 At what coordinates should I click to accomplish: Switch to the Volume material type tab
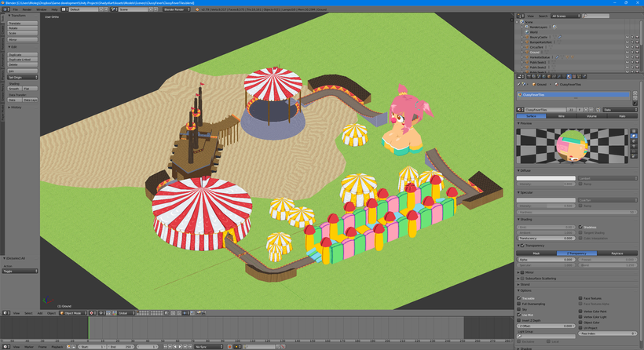click(592, 116)
